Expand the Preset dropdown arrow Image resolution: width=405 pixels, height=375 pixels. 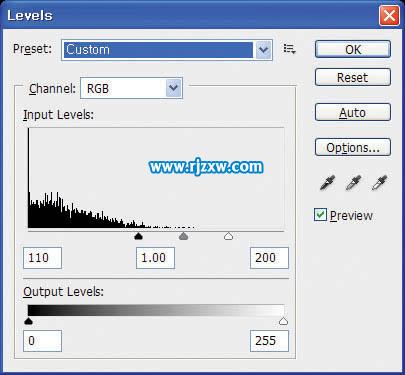[264, 50]
